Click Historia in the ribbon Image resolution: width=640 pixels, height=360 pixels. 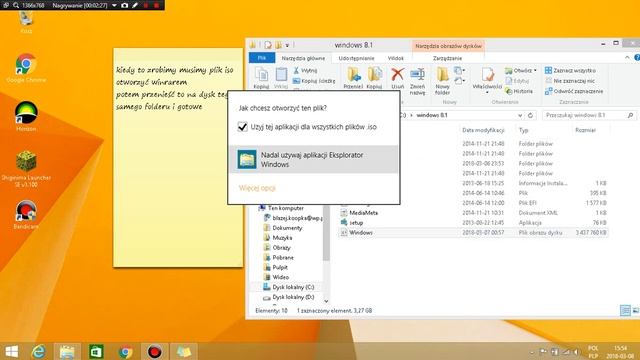pos(519,91)
